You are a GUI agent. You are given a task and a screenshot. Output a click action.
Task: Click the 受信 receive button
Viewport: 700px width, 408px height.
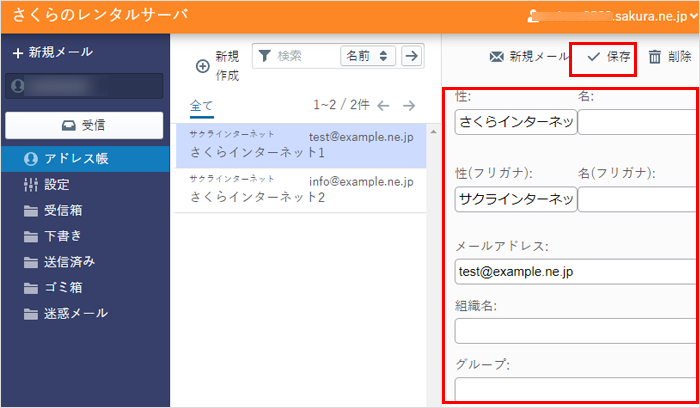[x=84, y=125]
